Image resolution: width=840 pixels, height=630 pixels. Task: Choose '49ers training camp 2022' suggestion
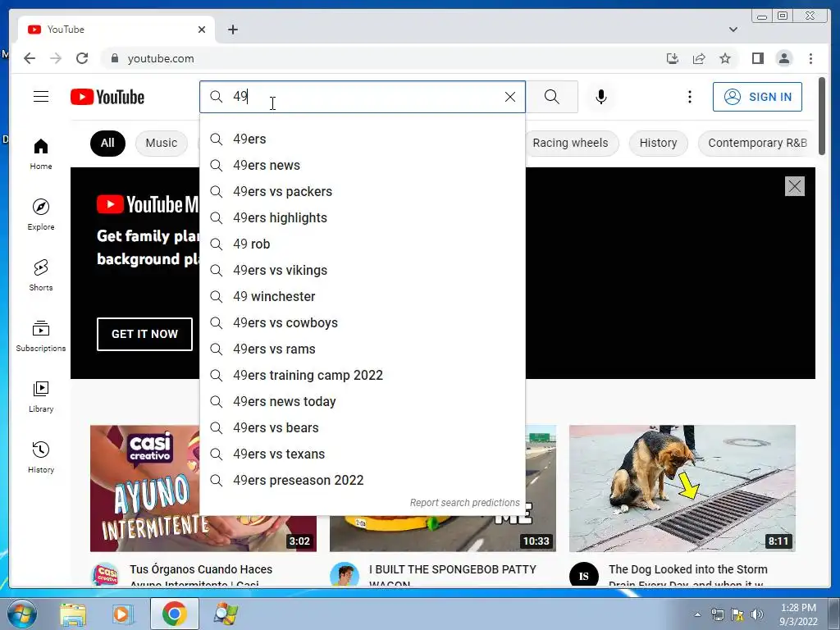click(x=362, y=376)
